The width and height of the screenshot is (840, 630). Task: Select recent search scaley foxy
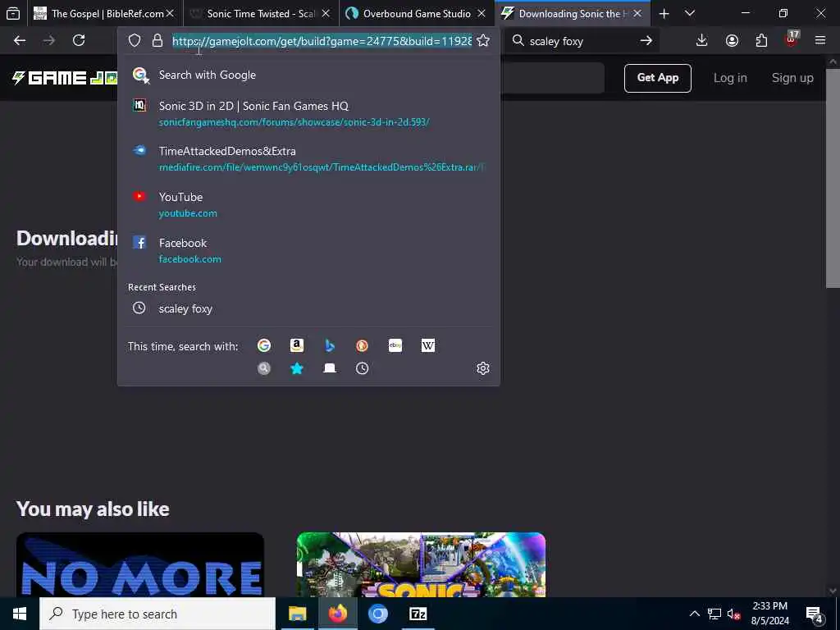tap(308, 308)
